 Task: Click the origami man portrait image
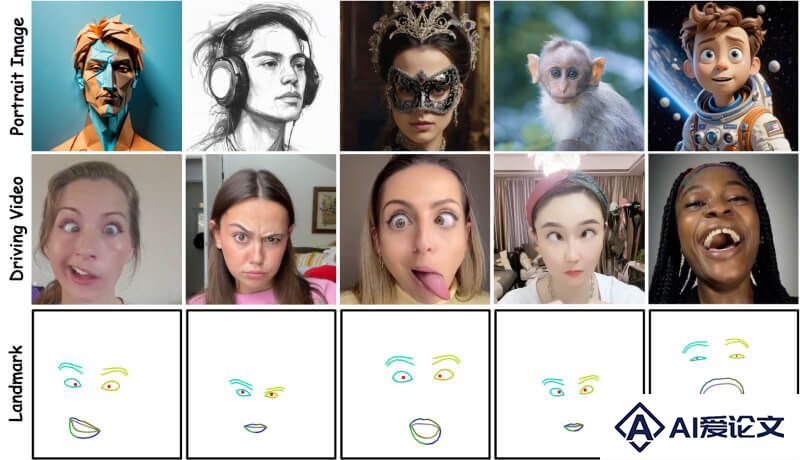[x=107, y=76]
